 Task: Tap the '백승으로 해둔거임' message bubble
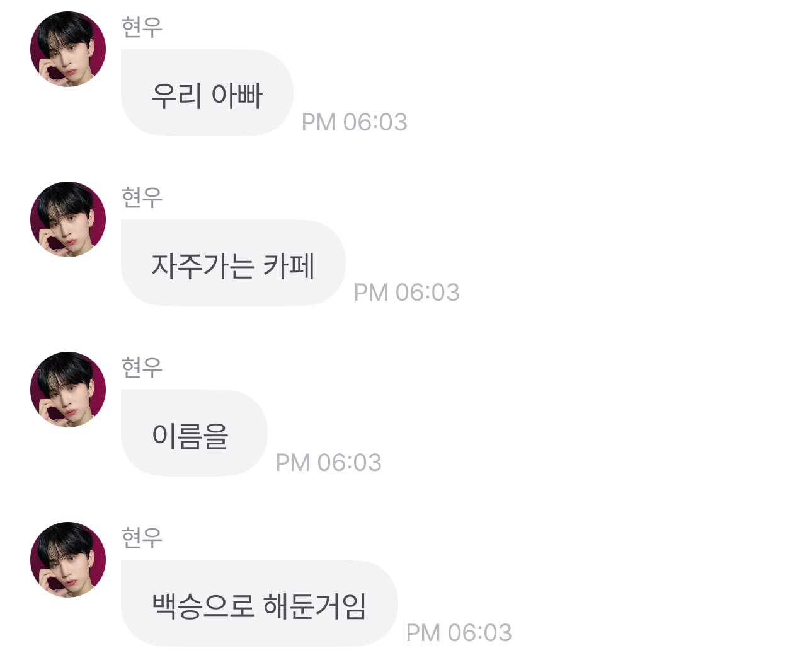(259, 603)
